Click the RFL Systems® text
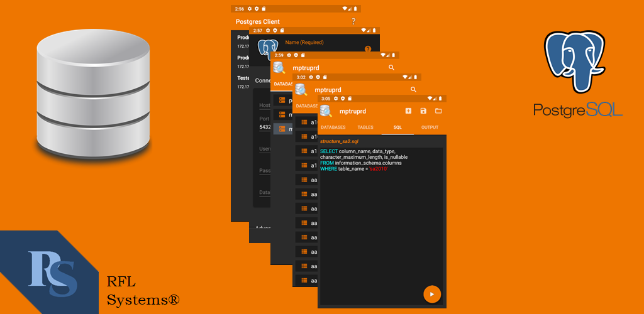 pos(143,291)
